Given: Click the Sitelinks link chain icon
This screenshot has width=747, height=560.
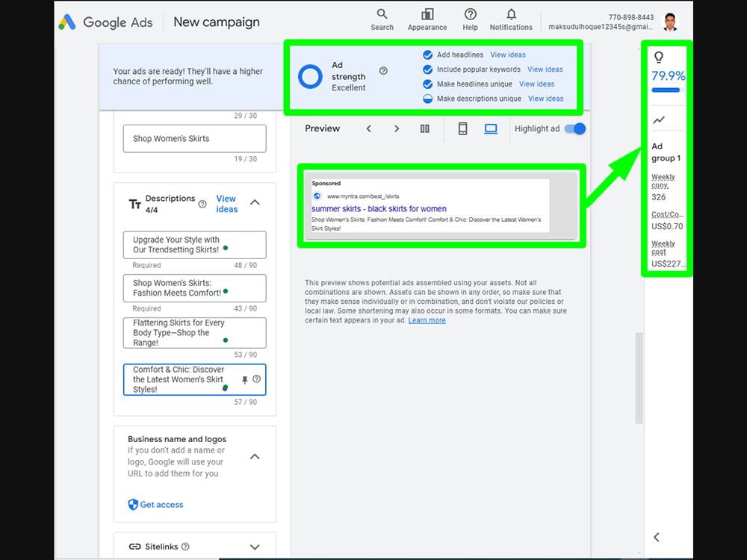Looking at the screenshot, I should point(134,547).
